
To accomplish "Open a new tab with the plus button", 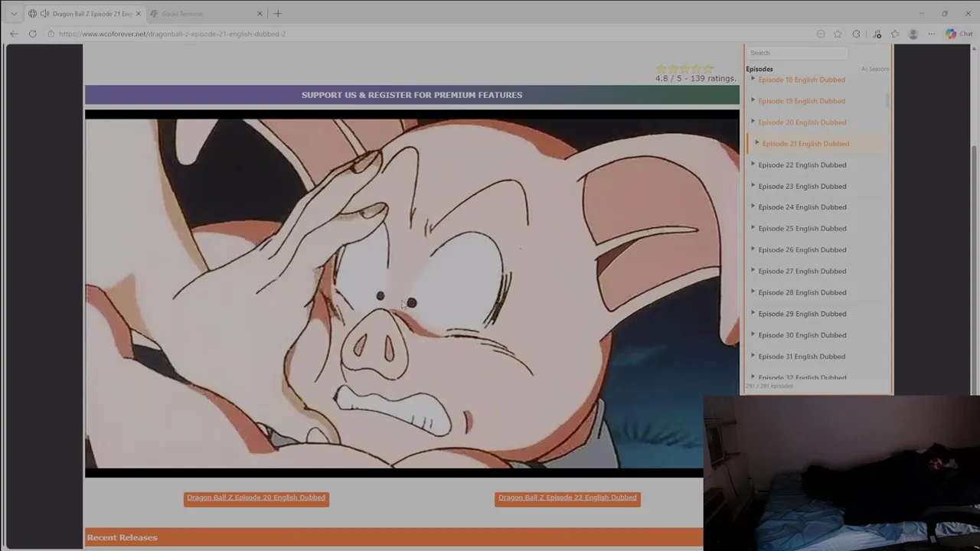I will tap(278, 14).
